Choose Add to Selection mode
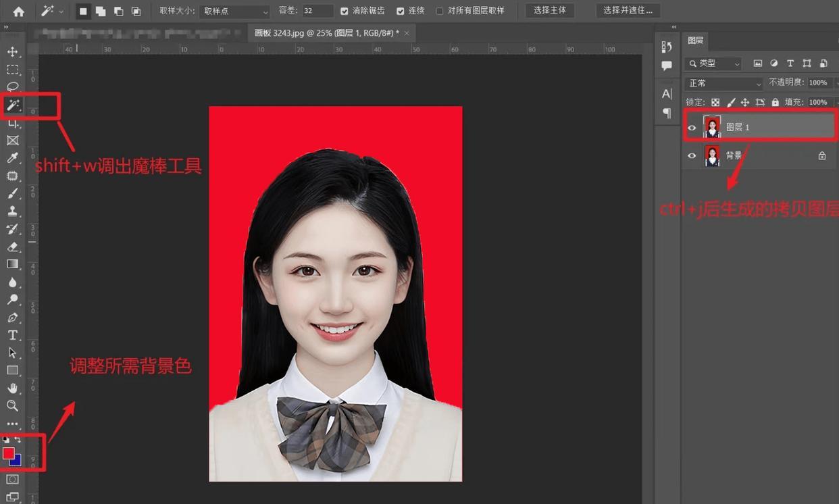Image resolution: width=839 pixels, height=504 pixels. [101, 11]
